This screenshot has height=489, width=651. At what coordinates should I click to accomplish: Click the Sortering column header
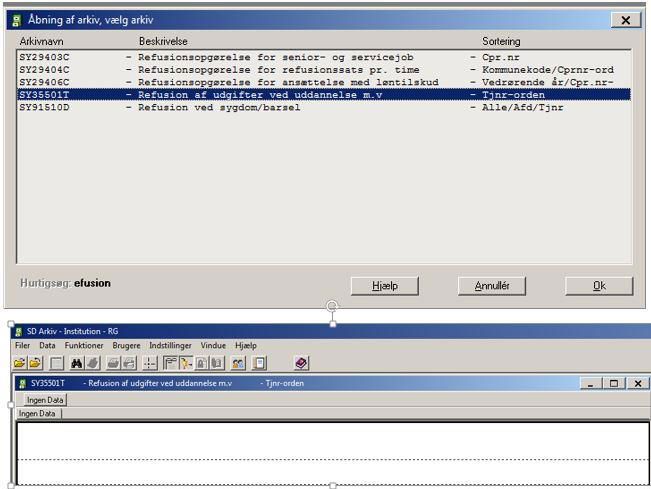[x=501, y=42]
